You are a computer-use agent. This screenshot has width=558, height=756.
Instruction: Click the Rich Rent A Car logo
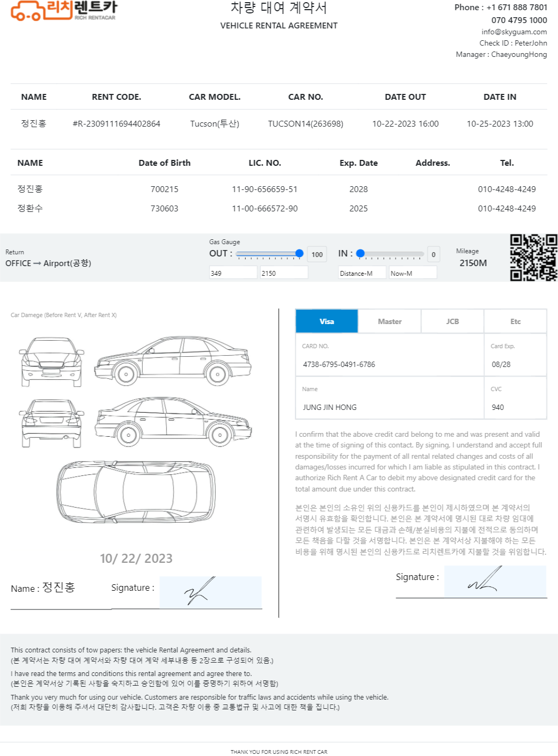tap(63, 11)
